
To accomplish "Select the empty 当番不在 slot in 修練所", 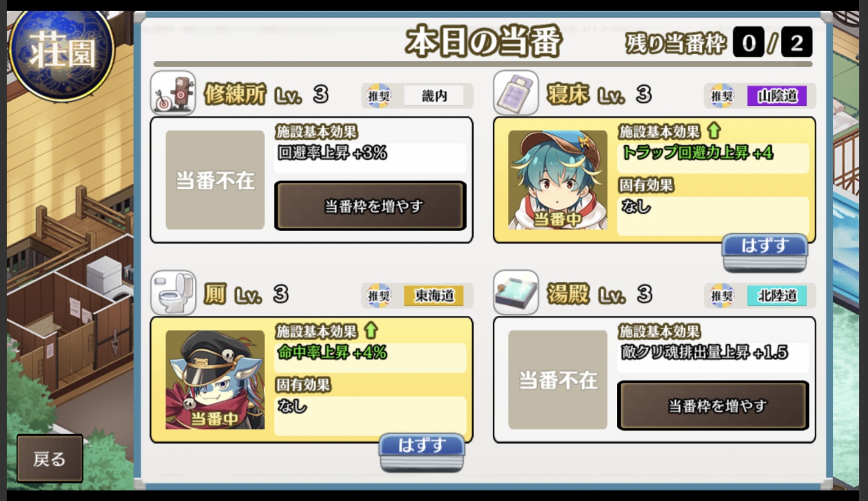I will coord(215,180).
